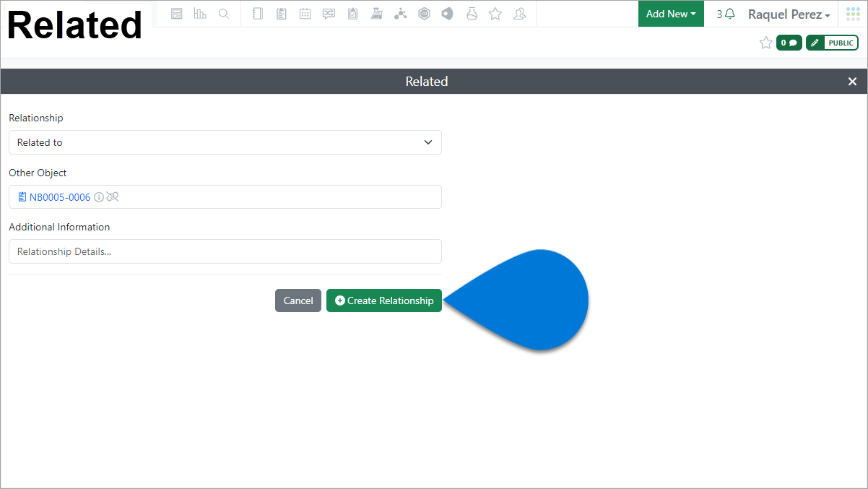This screenshot has height=489, width=868.
Task: Open the colored dots app grid
Action: pos(853,14)
